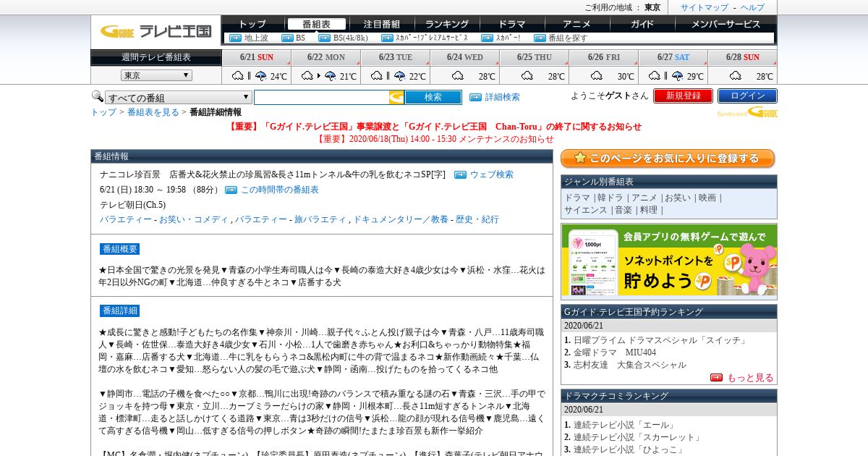The width and height of the screenshot is (868, 456).
Task: Click Syndicated G-Guide logo
Action: click(x=747, y=112)
